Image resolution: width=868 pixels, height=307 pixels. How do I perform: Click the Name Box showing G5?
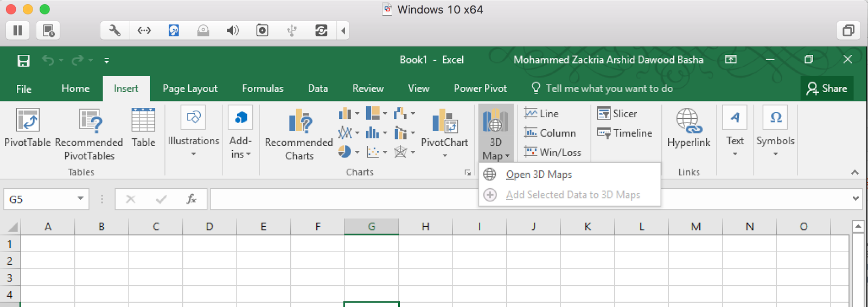[40, 199]
